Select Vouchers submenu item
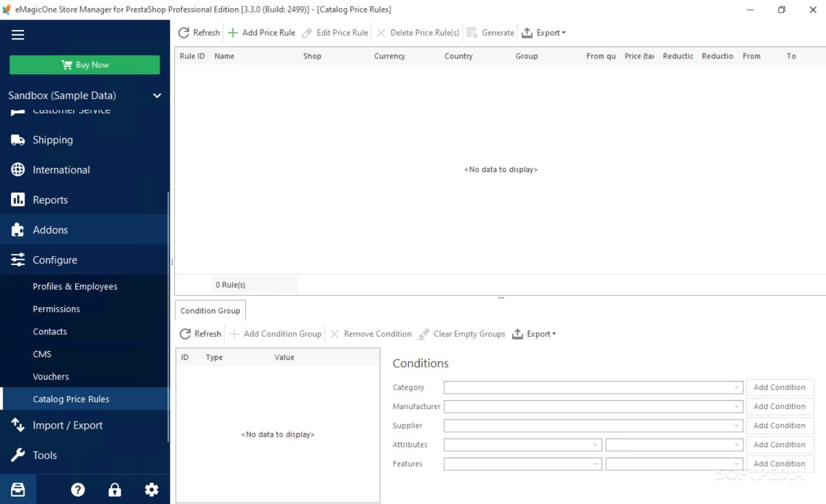The height and width of the screenshot is (504, 826). coord(51,377)
